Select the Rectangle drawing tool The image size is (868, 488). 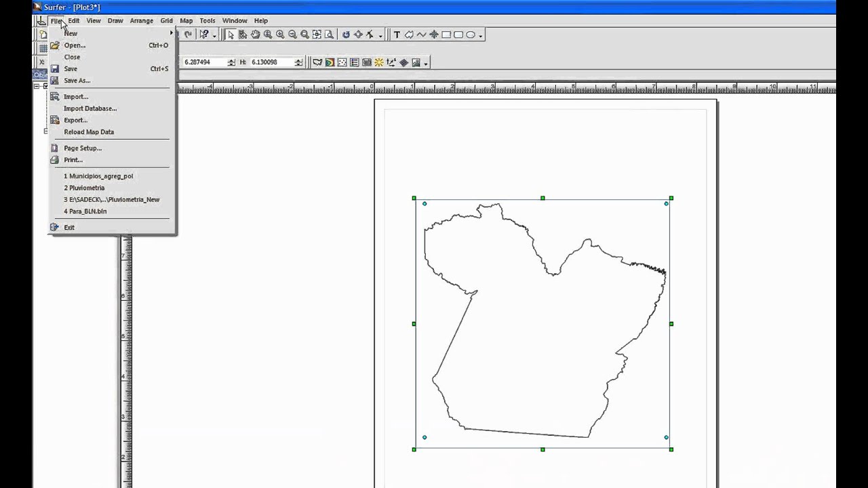coord(446,35)
